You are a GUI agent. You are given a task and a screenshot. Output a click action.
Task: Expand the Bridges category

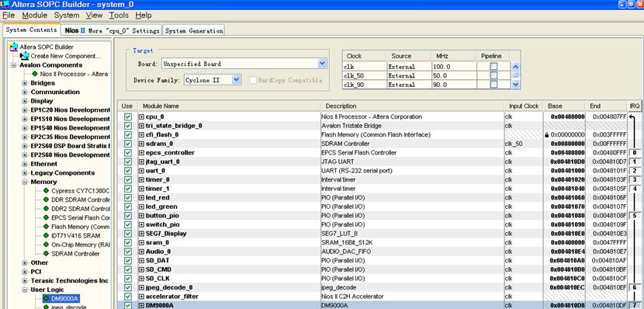25,83
